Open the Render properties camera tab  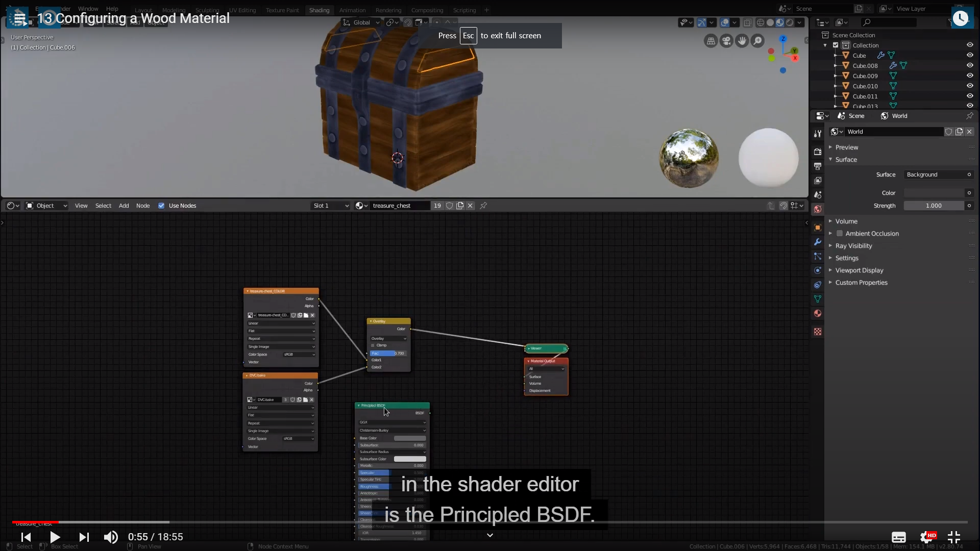[x=818, y=152]
